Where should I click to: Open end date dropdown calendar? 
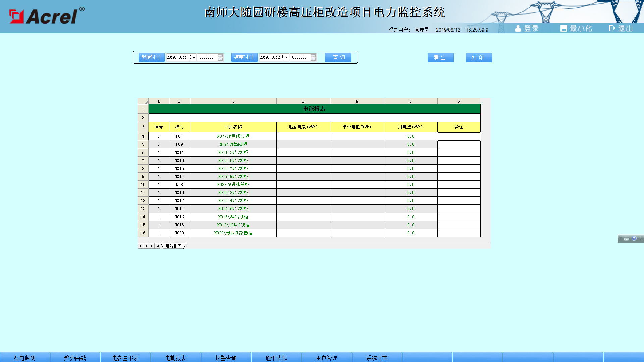[x=286, y=58]
